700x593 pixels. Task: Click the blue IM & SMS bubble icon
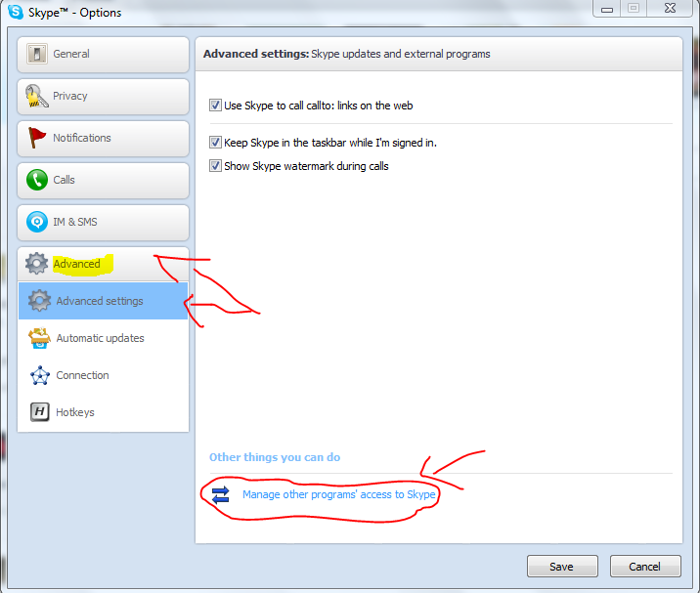click(x=36, y=222)
